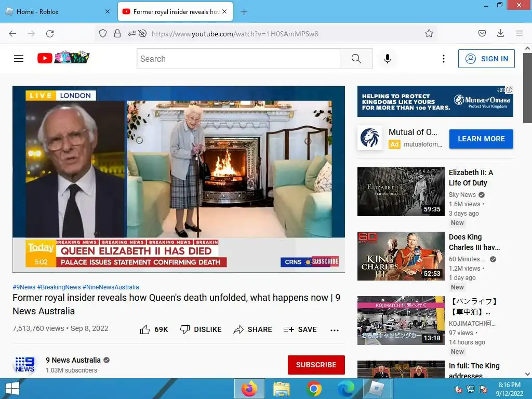Open Mutual of Omaha banner ad
This screenshot has width=532, height=399.
pyautogui.click(x=435, y=101)
